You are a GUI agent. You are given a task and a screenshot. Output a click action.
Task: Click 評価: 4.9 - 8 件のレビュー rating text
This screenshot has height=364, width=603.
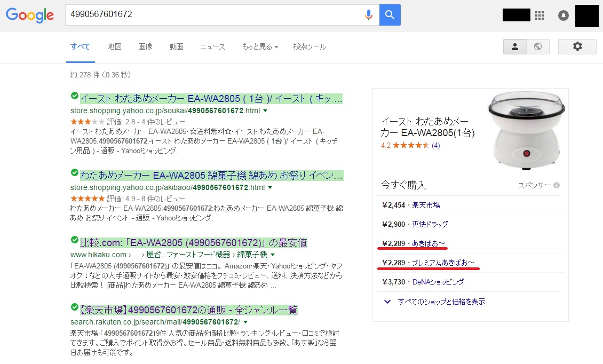[x=146, y=199]
